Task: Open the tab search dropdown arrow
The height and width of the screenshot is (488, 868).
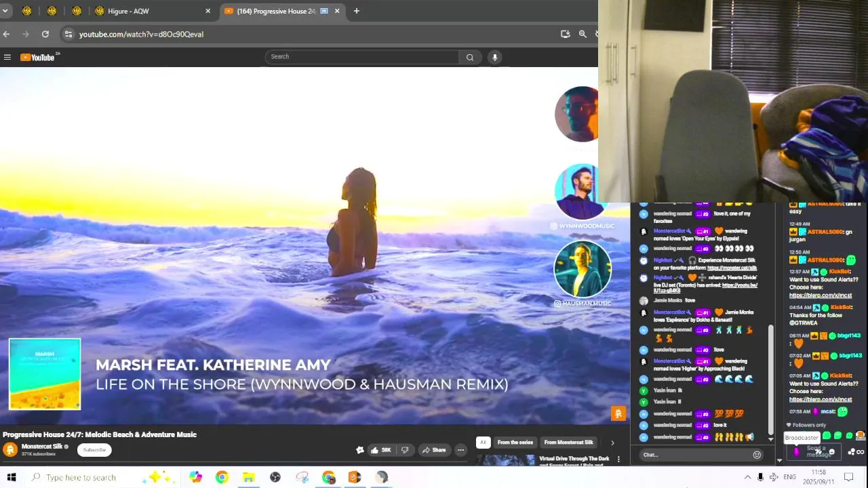Action: point(5,11)
